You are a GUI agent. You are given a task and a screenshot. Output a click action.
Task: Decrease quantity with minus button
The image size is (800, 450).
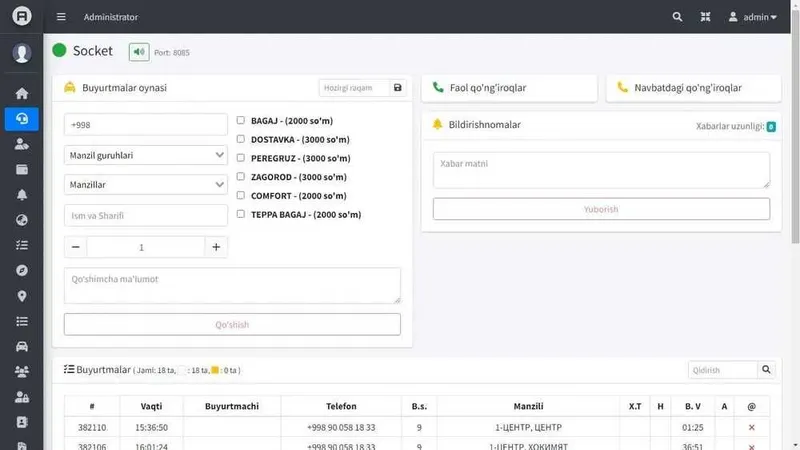[76, 247]
